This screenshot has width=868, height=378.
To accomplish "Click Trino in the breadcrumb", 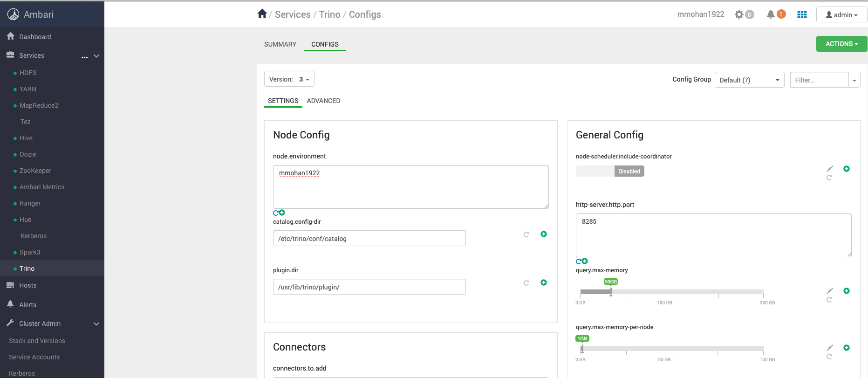I will 330,14.
